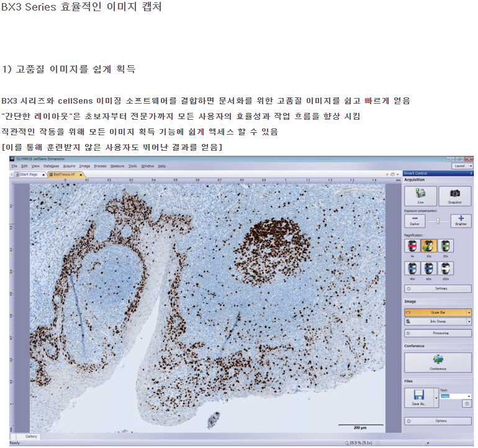
Task: Open the Layout dropdown
Action: pos(462,166)
